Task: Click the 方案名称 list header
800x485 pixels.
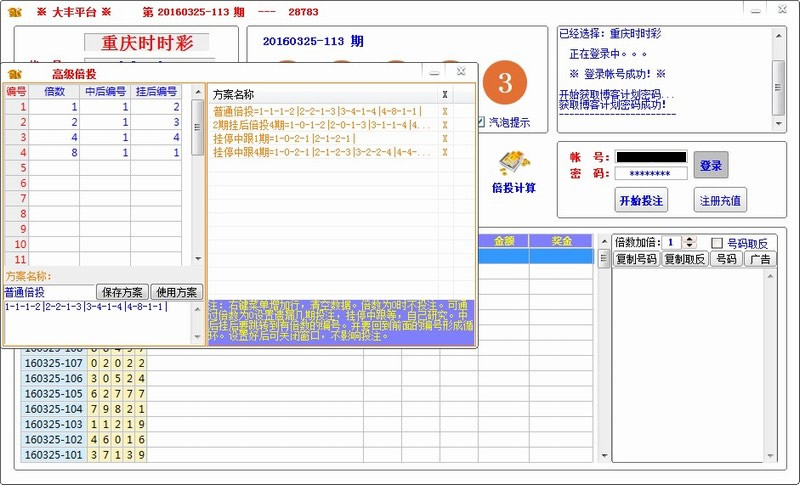Action: coord(323,94)
